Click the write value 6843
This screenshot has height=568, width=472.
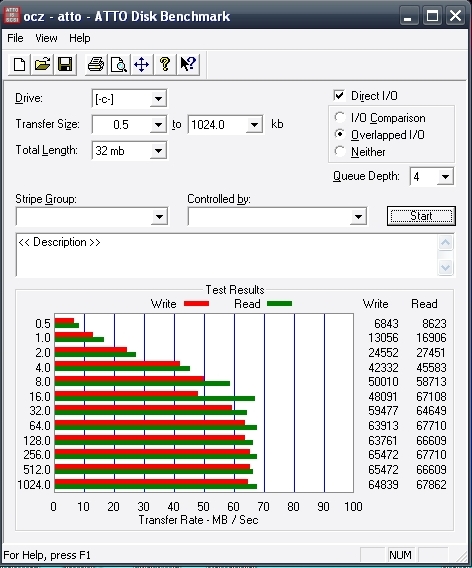tap(386, 323)
